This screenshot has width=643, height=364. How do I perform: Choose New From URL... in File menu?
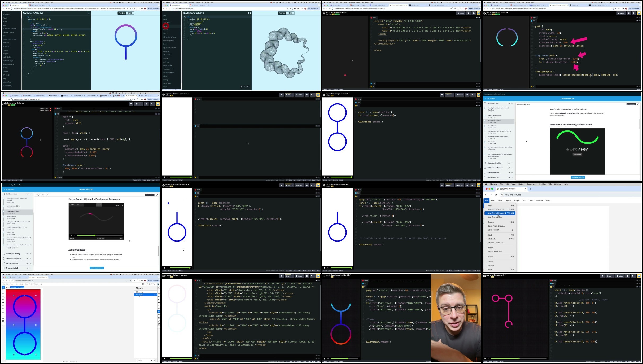(495, 217)
